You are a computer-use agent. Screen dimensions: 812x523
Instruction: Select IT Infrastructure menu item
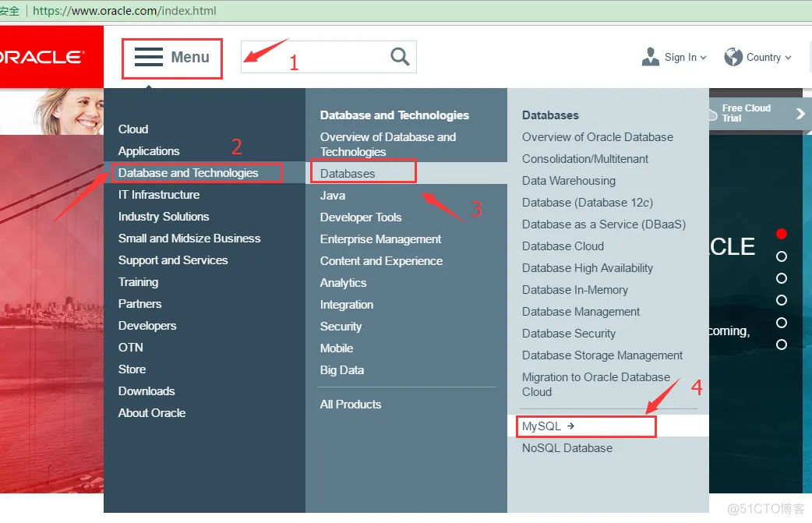tap(159, 195)
